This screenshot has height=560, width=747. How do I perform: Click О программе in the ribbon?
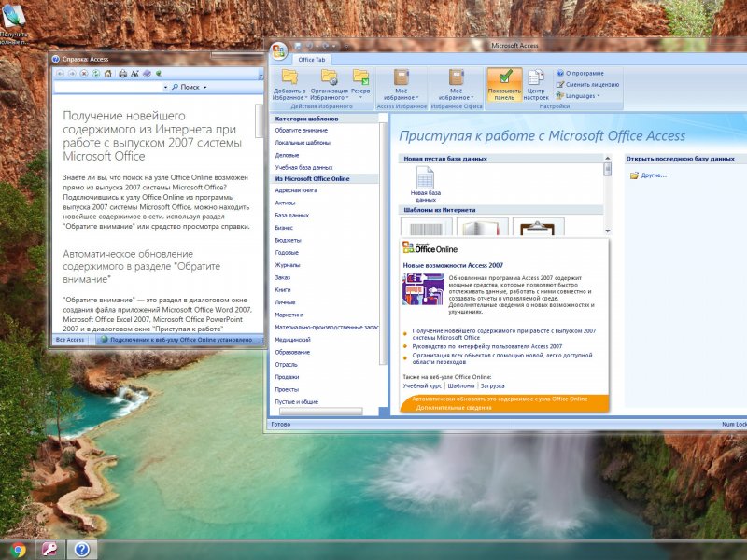(x=580, y=74)
